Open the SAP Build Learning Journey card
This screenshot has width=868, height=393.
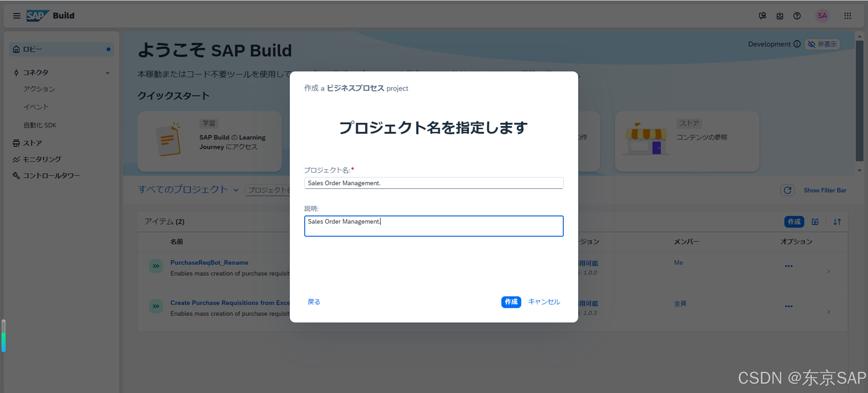(209, 141)
